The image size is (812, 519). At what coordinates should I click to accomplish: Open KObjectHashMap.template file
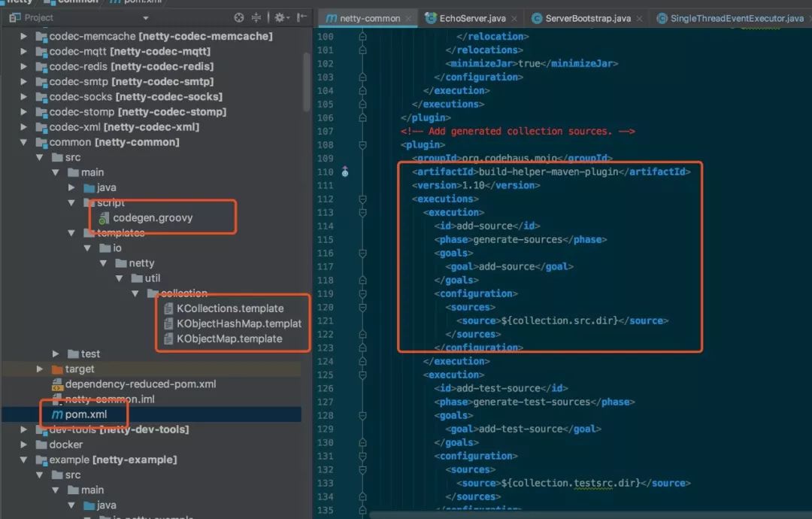tap(232, 323)
